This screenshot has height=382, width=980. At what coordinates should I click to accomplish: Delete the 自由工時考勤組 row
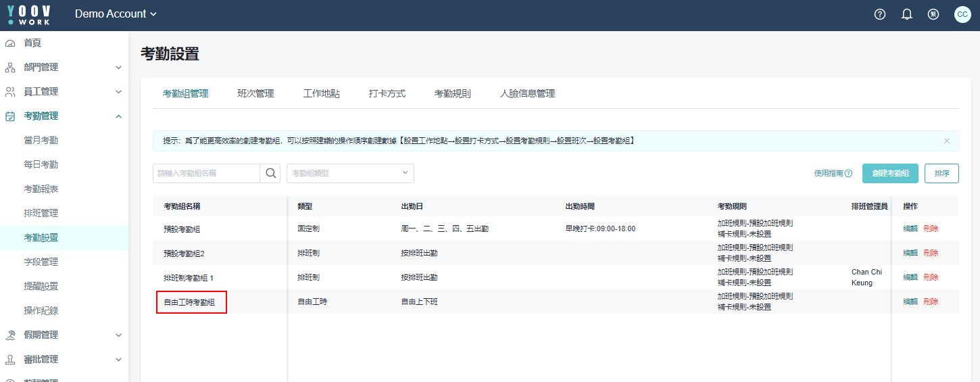(931, 302)
